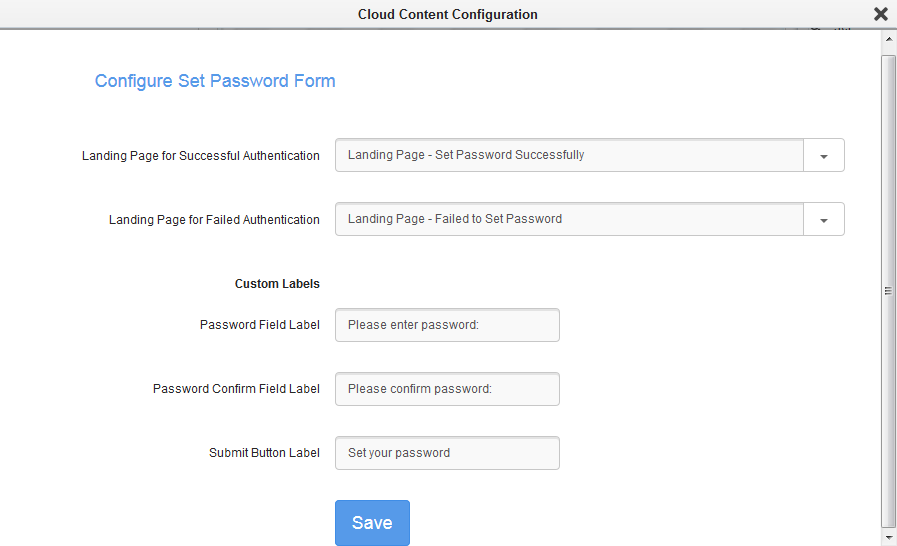Viewport: 897px width, 546px height.
Task: Click the Cloud Content Configuration title bar
Action: point(447,14)
